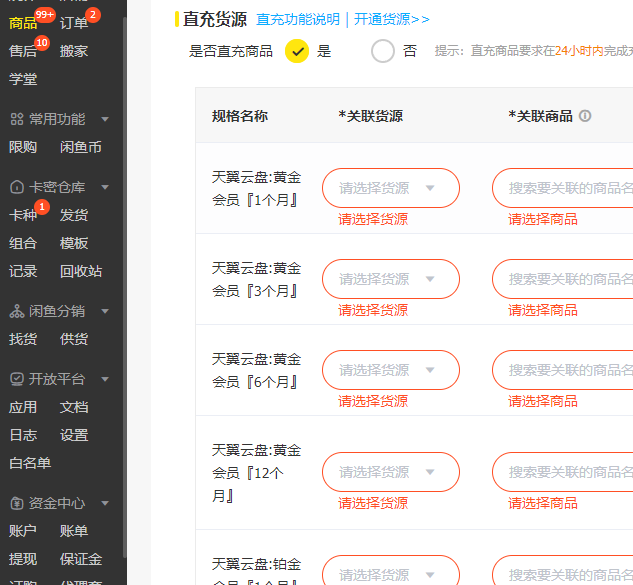
Task: Open 学堂 in the sidebar
Action: (23, 79)
